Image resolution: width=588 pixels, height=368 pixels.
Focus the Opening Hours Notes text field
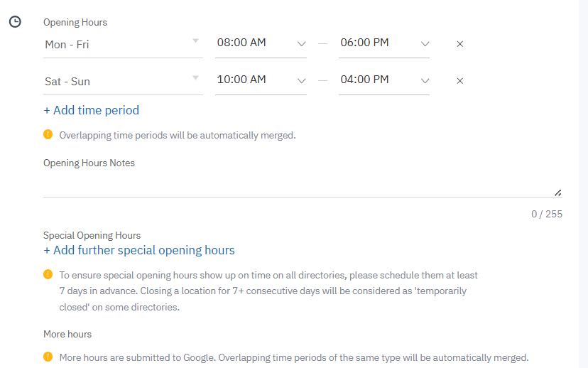pyautogui.click(x=298, y=186)
